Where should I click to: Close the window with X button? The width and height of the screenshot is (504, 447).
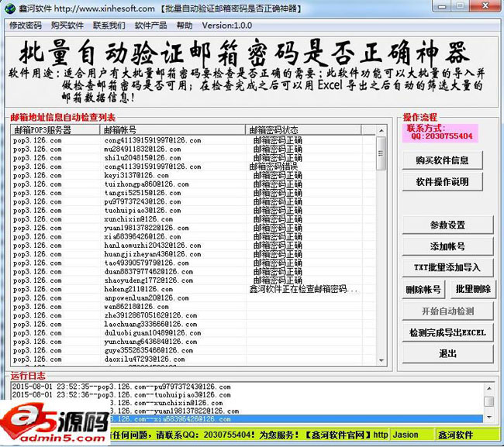485,6
